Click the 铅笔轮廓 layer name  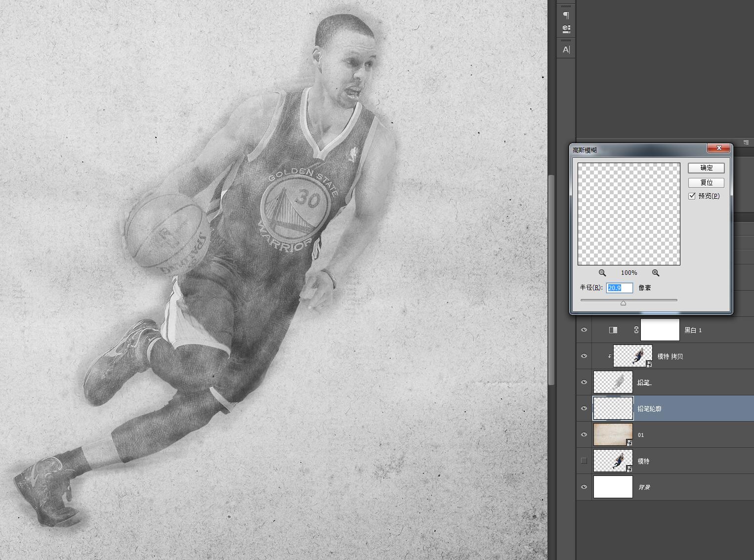(x=649, y=409)
